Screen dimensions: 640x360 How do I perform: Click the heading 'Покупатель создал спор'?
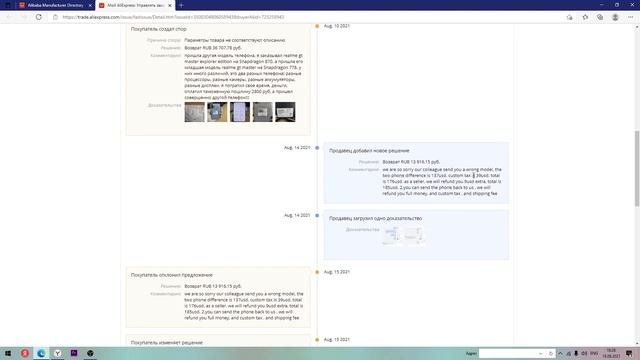(x=159, y=29)
